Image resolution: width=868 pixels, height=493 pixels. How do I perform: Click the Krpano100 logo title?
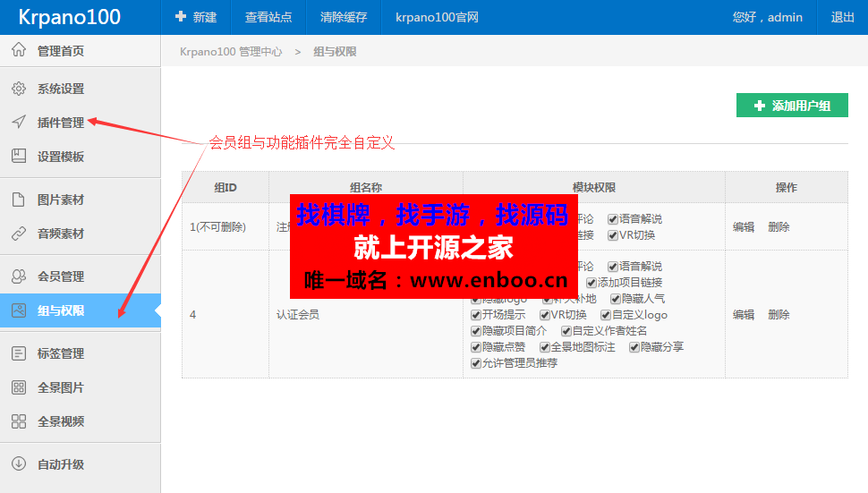point(69,17)
